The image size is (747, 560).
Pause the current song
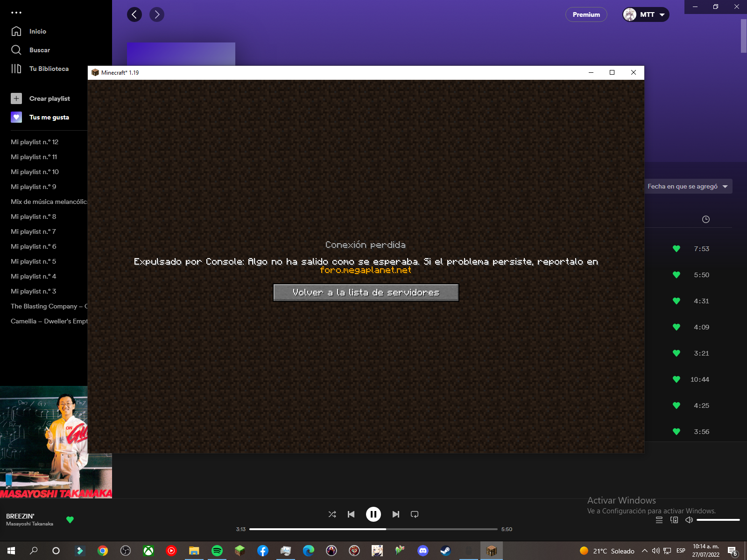pyautogui.click(x=373, y=514)
